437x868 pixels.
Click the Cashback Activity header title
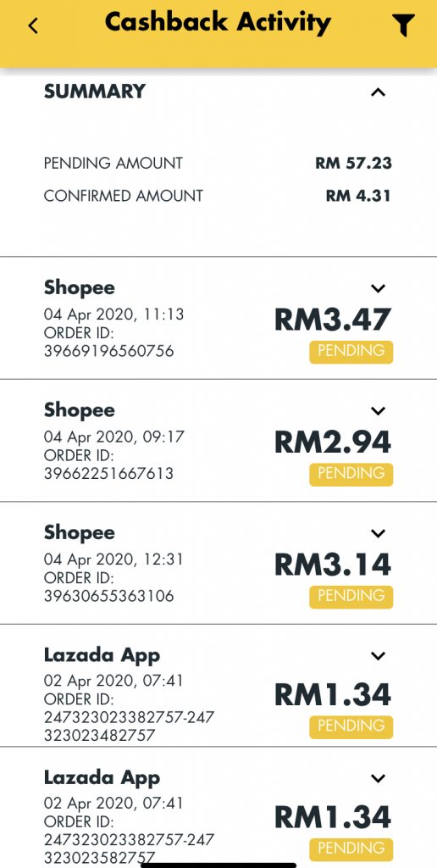point(218,23)
